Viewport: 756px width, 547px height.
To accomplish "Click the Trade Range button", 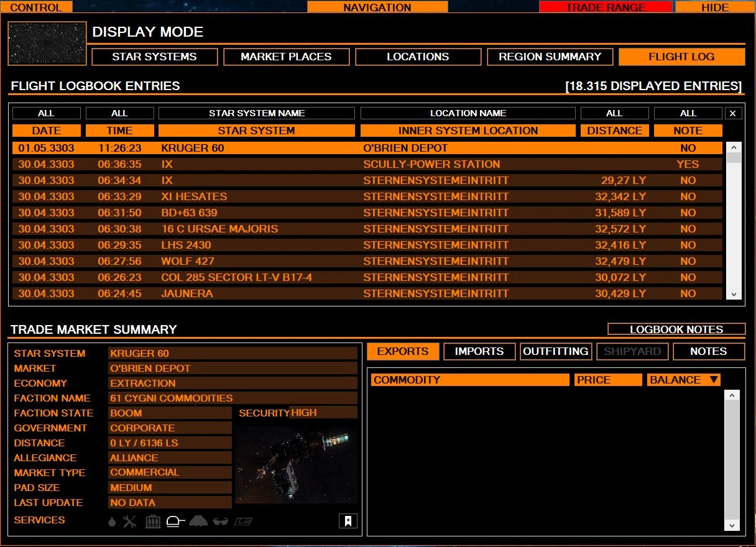I will [x=606, y=7].
